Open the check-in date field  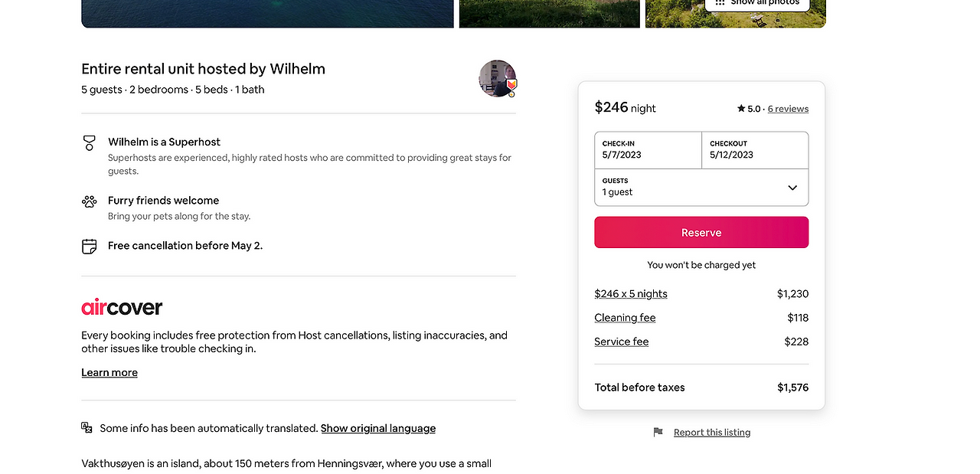(x=648, y=150)
